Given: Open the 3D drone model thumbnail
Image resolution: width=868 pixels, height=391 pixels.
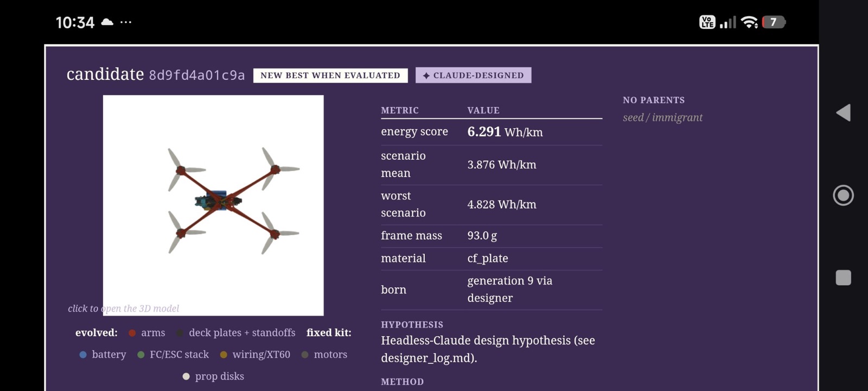Looking at the screenshot, I should point(213,205).
